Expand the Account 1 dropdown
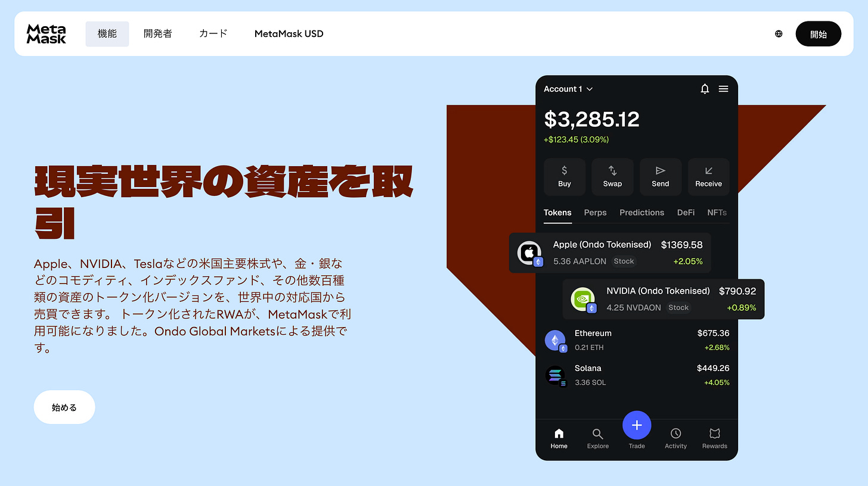The image size is (868, 486). point(568,89)
